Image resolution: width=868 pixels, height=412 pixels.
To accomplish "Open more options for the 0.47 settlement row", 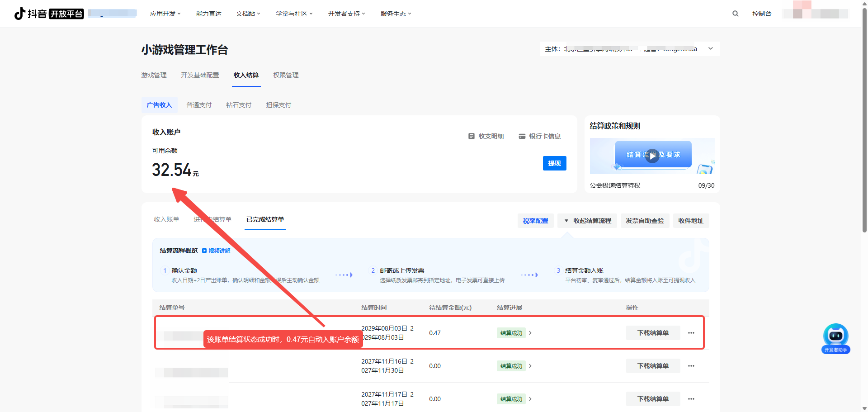I will coord(691,333).
